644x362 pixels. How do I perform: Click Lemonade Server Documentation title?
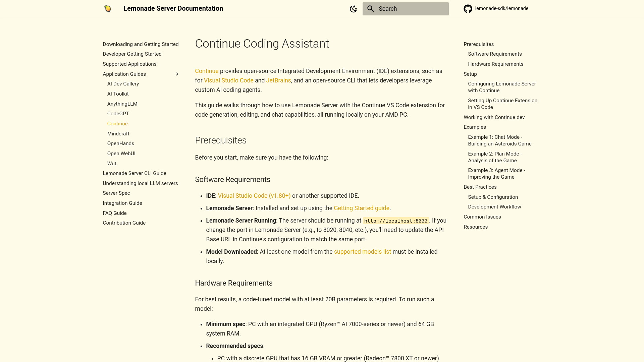[x=173, y=9]
